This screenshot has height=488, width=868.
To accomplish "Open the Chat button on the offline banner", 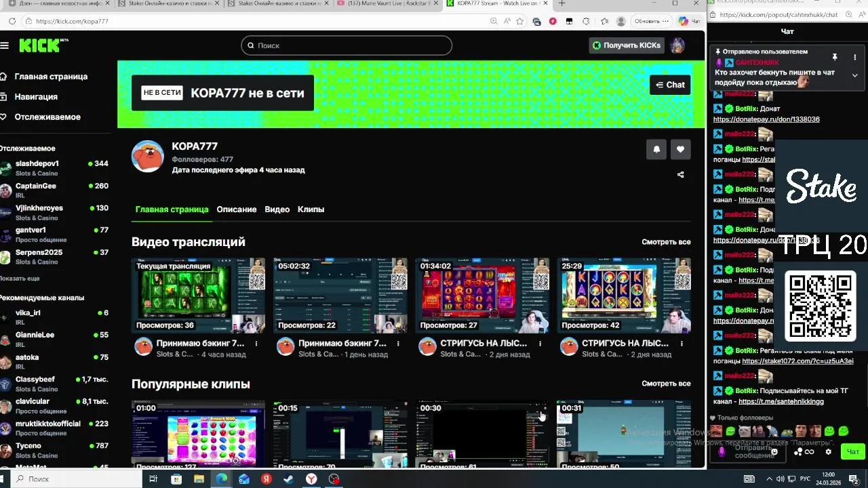I will (670, 85).
